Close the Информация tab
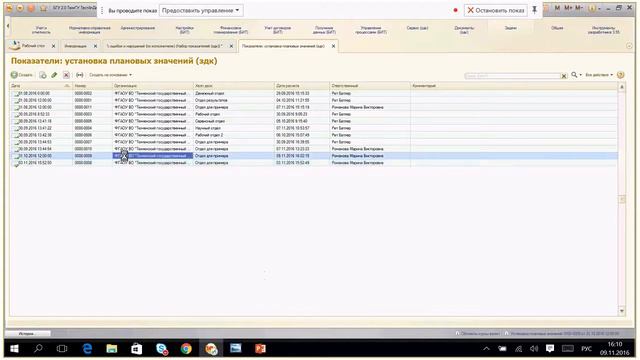640x360 pixels. pos(95,46)
